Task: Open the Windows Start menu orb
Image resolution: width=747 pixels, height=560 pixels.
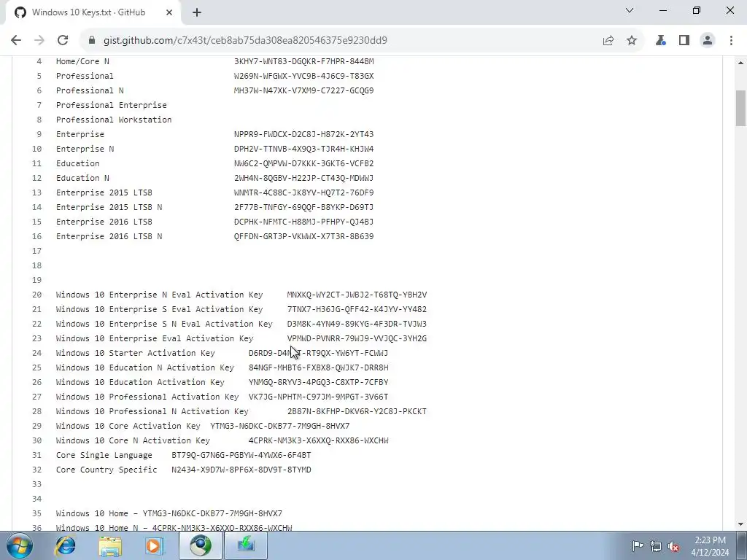Action: pyautogui.click(x=19, y=545)
